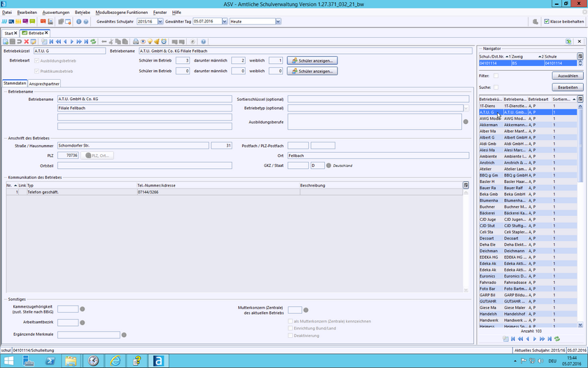This screenshot has height=368, width=588.
Task: Open the Gewähltes Schuljahr dropdown
Action: tap(159, 22)
